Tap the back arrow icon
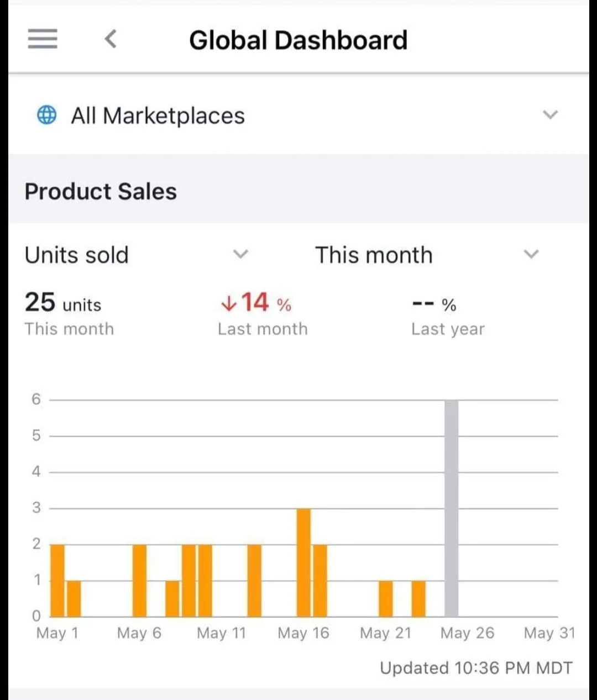This screenshot has height=700, width=597. 111,39
